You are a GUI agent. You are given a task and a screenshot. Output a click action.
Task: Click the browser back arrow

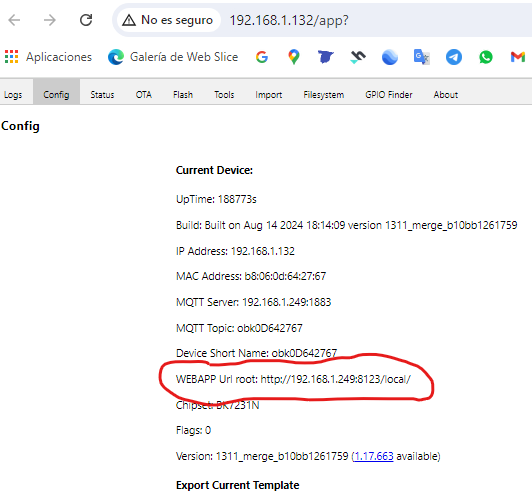pyautogui.click(x=14, y=20)
